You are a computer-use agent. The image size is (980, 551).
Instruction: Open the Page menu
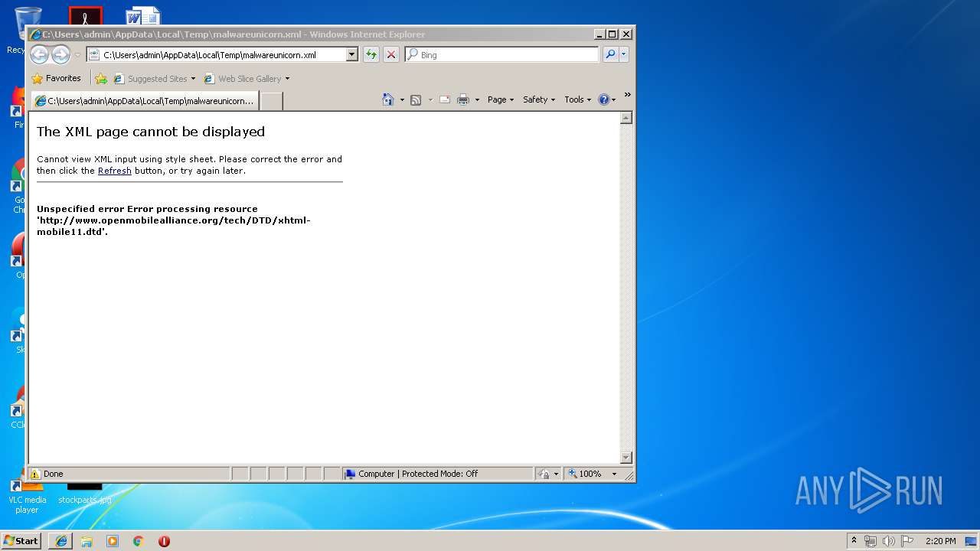tap(501, 99)
